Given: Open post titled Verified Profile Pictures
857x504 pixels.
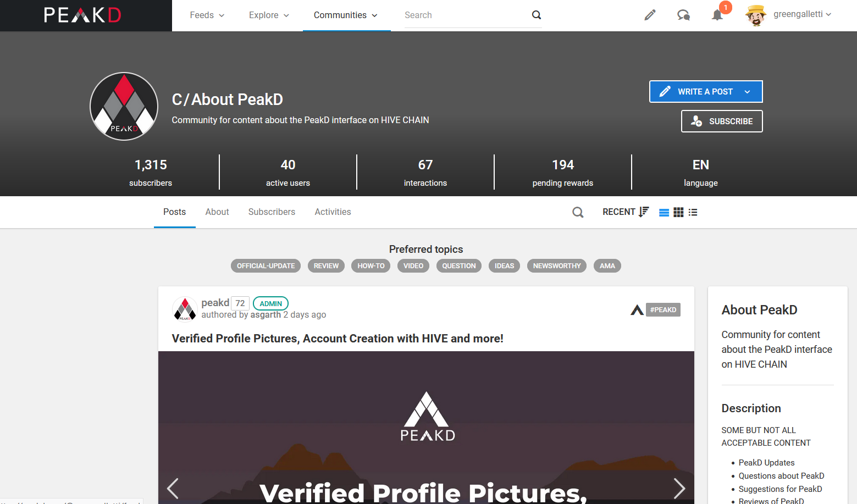Looking at the screenshot, I should tap(338, 339).
